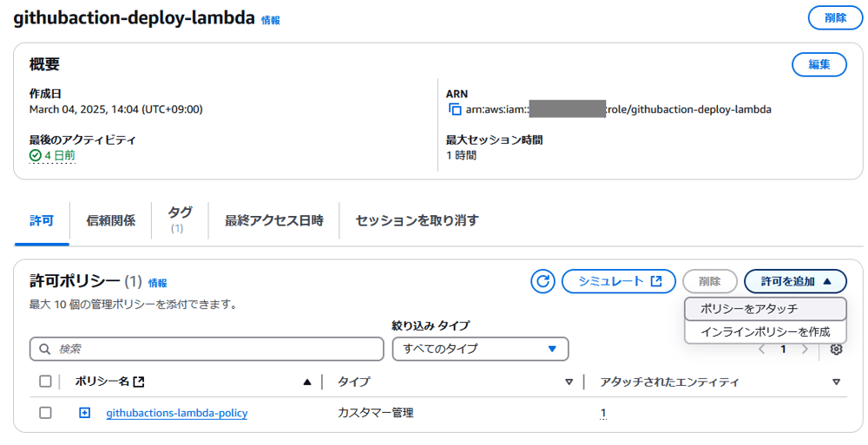Sort by アタッチされたエンティティ column arrow
Viewport: 868px width, 445px height.
[836, 382]
